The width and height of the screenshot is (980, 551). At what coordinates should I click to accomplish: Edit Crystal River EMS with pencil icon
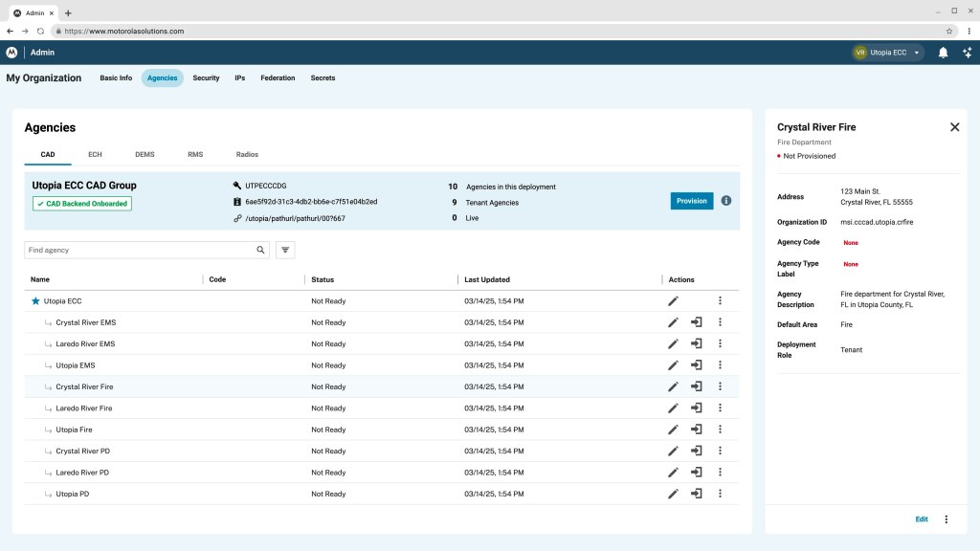(x=673, y=322)
